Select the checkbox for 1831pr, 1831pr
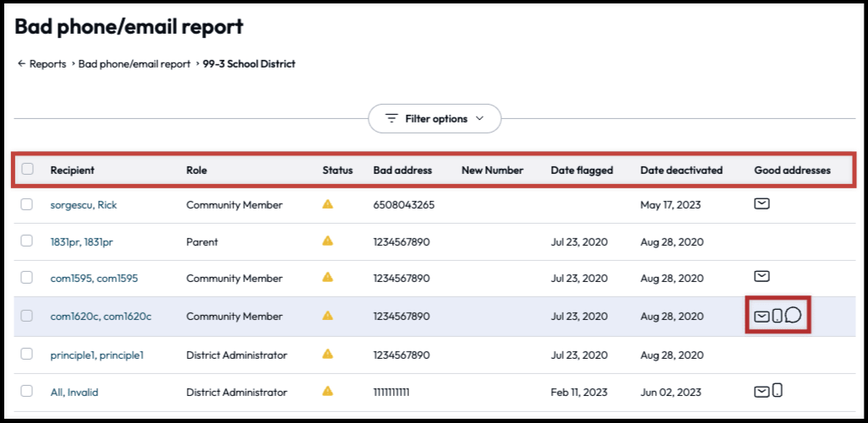Image resolution: width=868 pixels, height=423 pixels. [27, 241]
